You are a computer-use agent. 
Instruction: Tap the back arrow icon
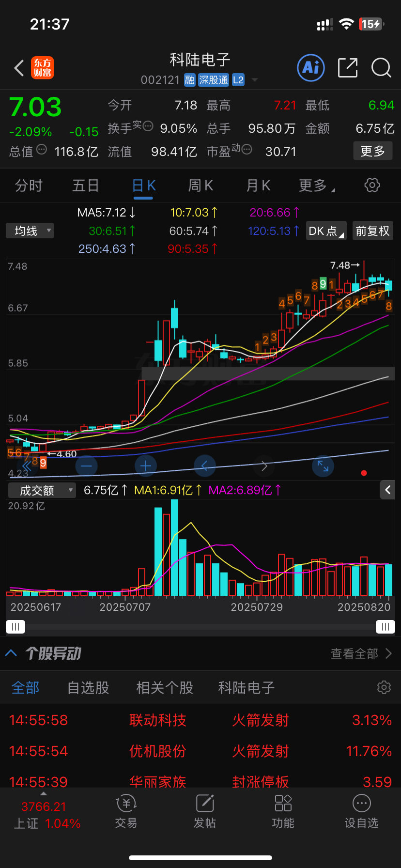pos(19,68)
